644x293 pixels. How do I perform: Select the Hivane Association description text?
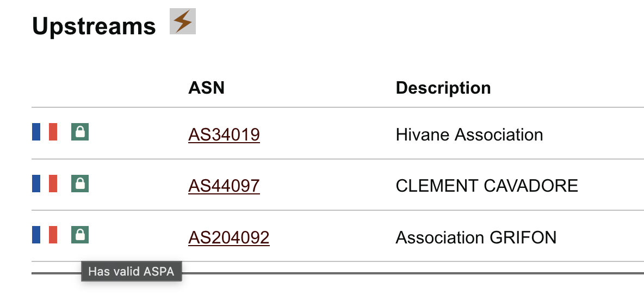(469, 135)
